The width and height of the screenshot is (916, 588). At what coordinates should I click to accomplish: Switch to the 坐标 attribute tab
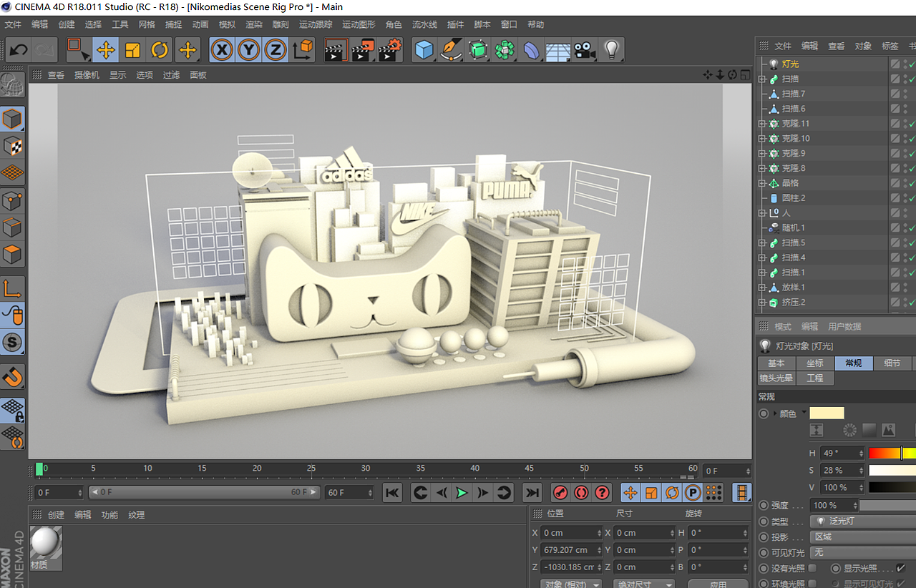(x=815, y=363)
